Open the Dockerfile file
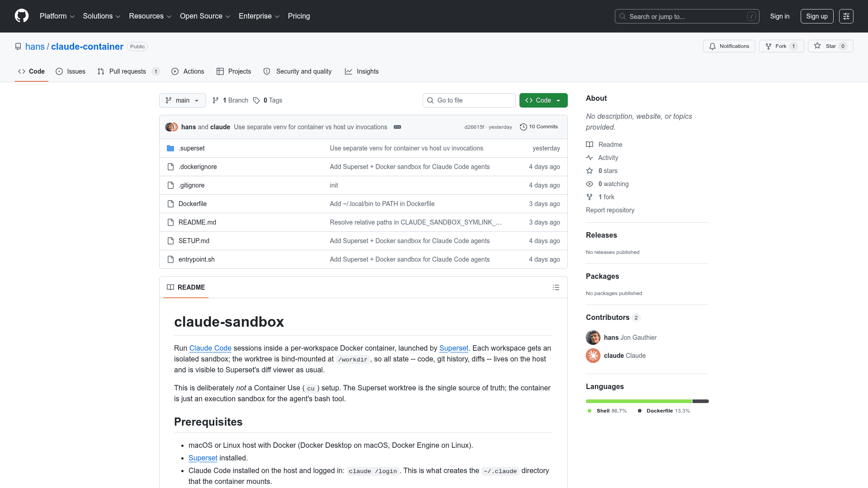The image size is (868, 488). (193, 204)
